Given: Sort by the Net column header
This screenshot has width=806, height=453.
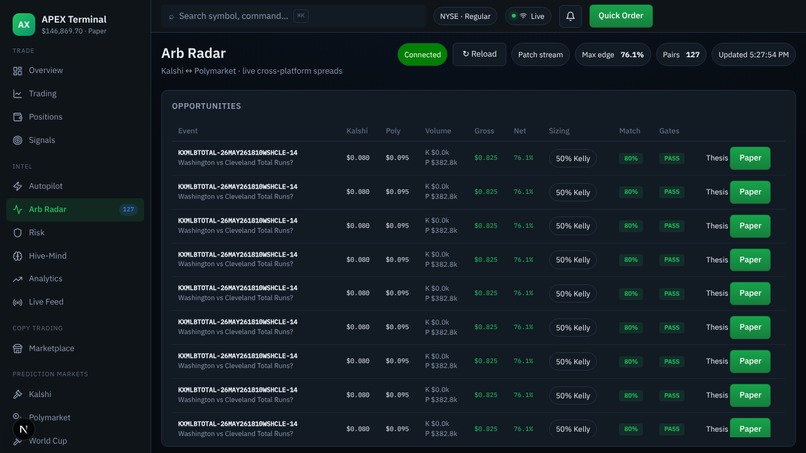Looking at the screenshot, I should pyautogui.click(x=520, y=131).
